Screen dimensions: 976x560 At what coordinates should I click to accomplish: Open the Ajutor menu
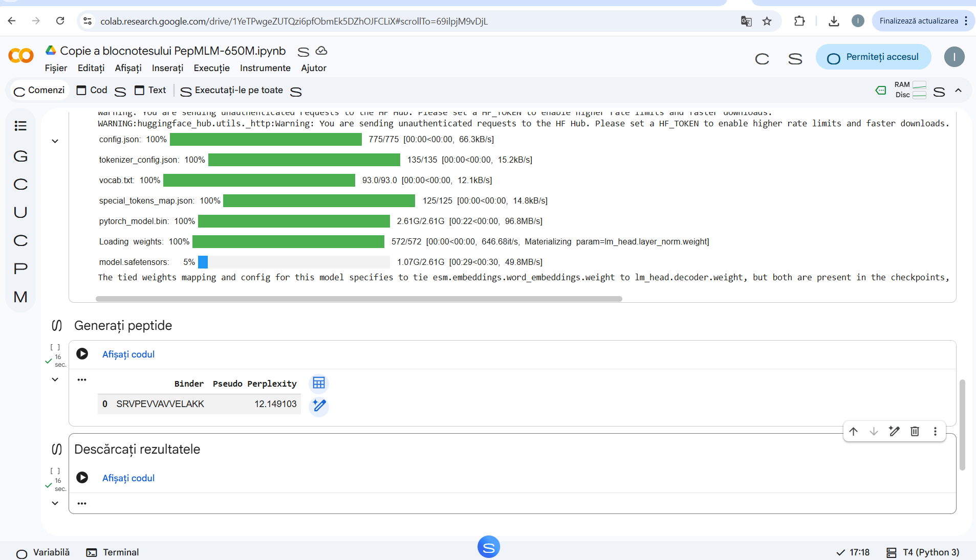tap(314, 68)
